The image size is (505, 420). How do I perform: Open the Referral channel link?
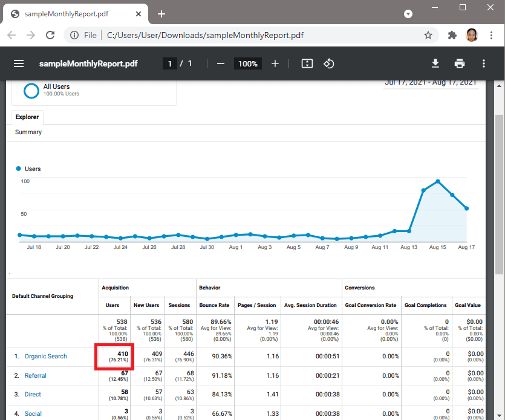36,375
